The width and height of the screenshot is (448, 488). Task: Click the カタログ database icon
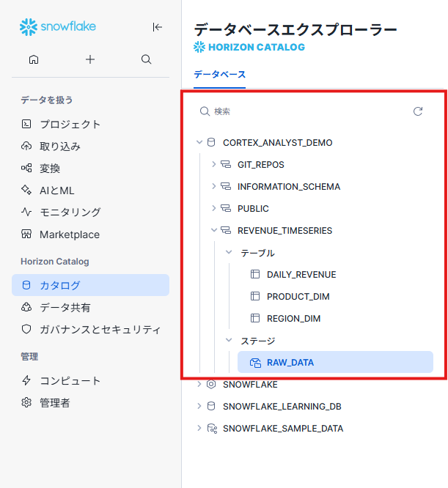pos(26,285)
